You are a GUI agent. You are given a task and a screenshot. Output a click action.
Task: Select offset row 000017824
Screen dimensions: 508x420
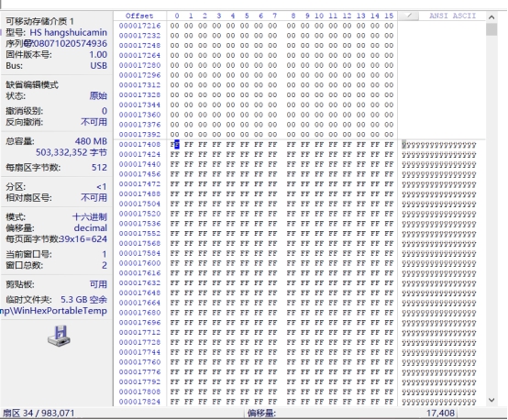[x=139, y=402]
